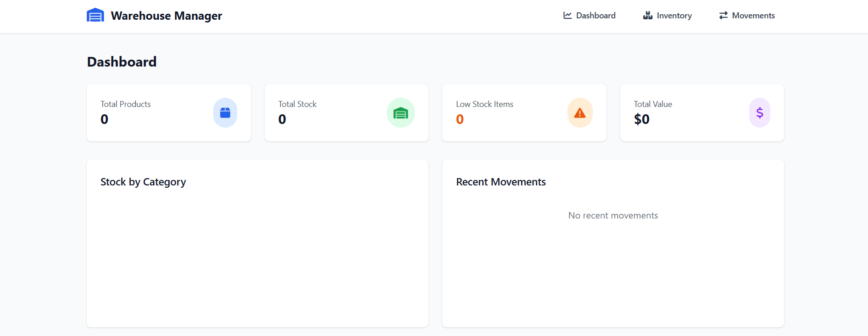Click the Dashboard page heading
The image size is (868, 336).
[x=122, y=62]
